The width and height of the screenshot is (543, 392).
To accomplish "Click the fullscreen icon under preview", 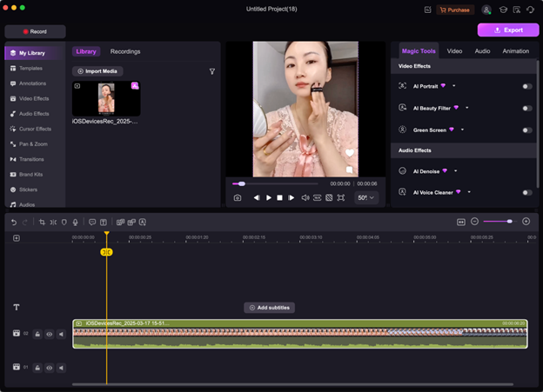I will (x=341, y=197).
